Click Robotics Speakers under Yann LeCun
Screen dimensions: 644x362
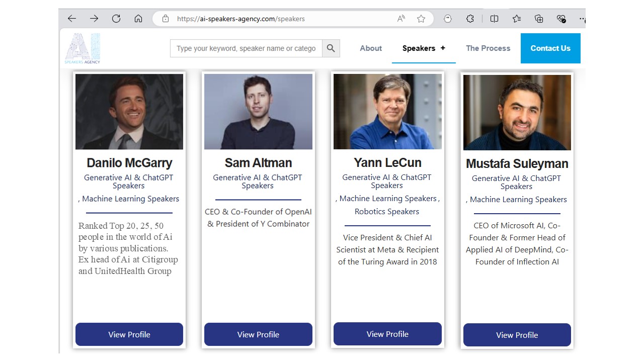point(387,211)
